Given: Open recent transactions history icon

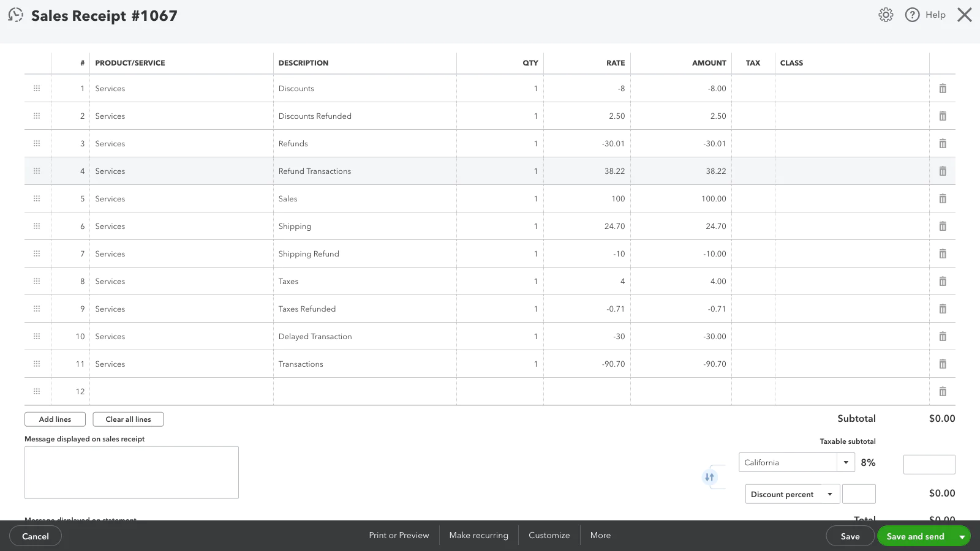Looking at the screenshot, I should [15, 15].
